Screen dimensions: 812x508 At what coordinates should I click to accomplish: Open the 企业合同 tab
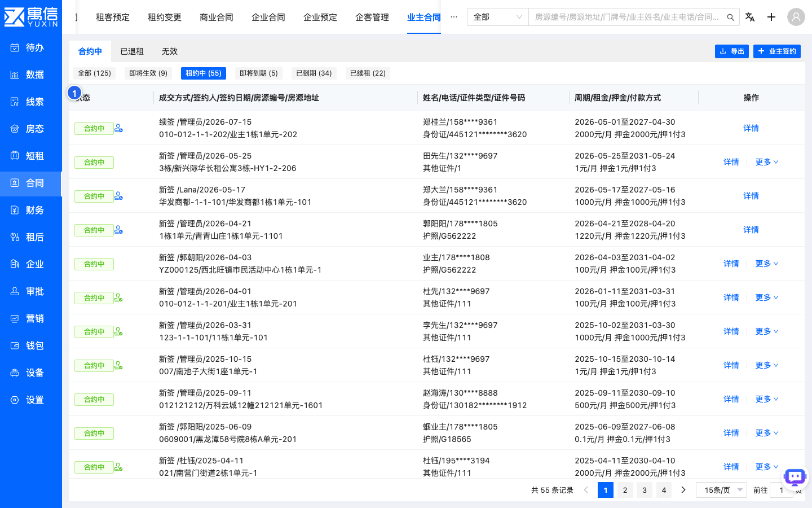coord(268,17)
